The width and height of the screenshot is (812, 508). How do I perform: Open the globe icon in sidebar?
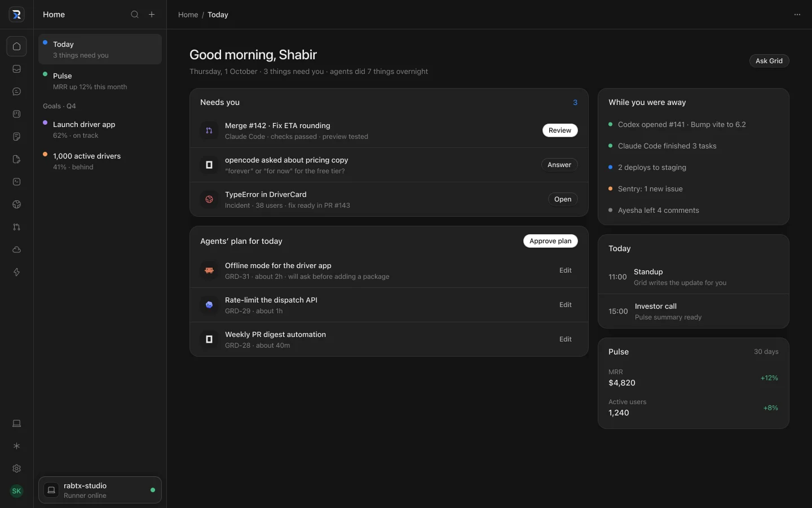(16, 204)
